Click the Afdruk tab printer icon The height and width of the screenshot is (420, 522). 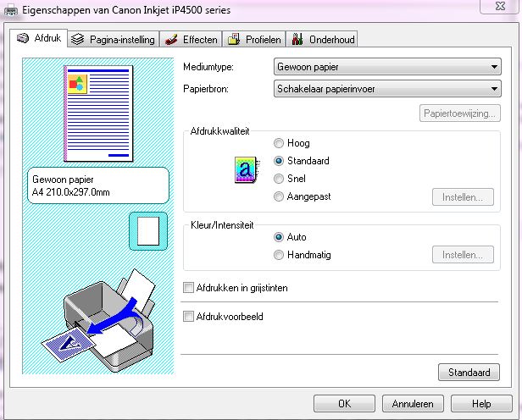(x=23, y=39)
